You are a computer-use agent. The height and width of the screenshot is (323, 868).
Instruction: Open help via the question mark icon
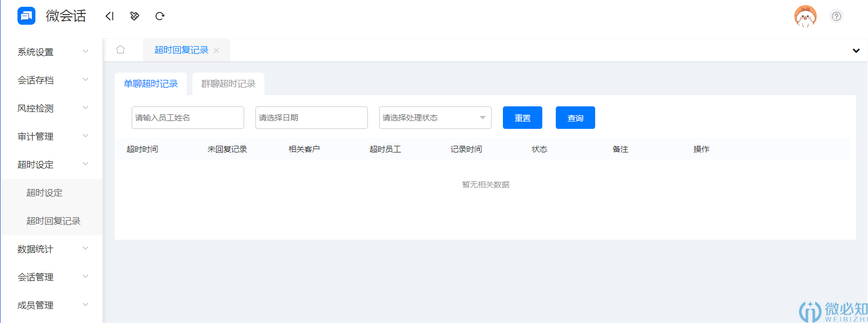836,16
